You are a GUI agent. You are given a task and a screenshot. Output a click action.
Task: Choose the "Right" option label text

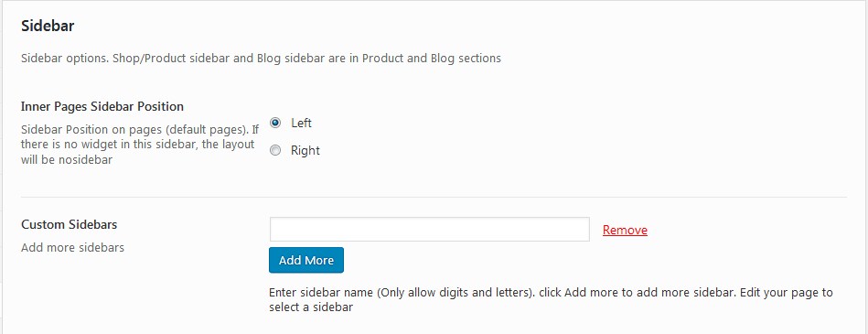tap(305, 151)
